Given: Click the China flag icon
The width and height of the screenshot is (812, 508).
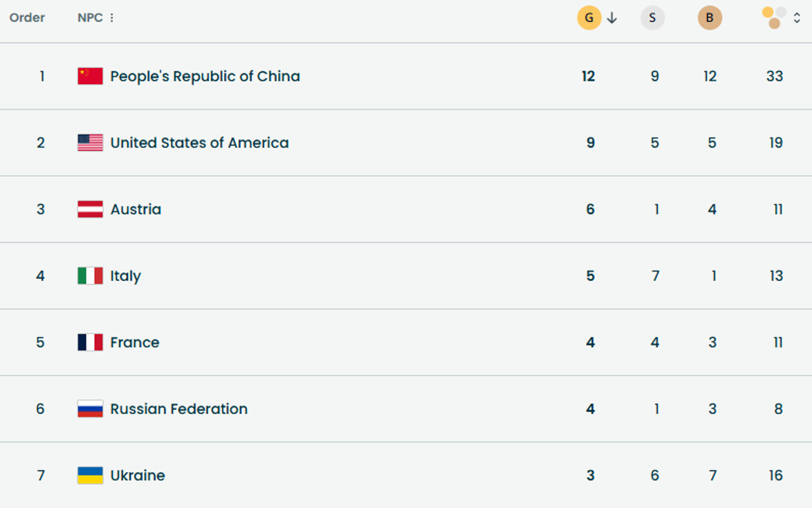Looking at the screenshot, I should tap(90, 76).
